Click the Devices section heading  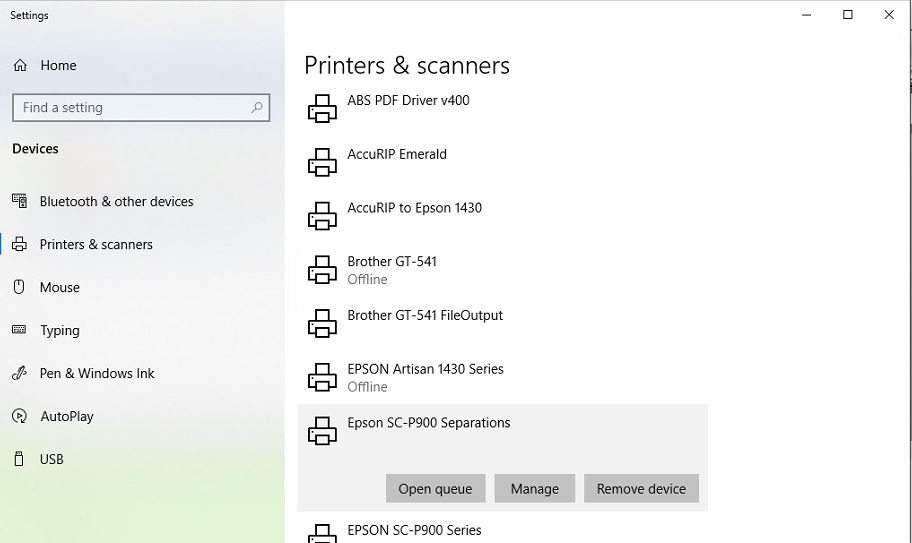(x=35, y=149)
